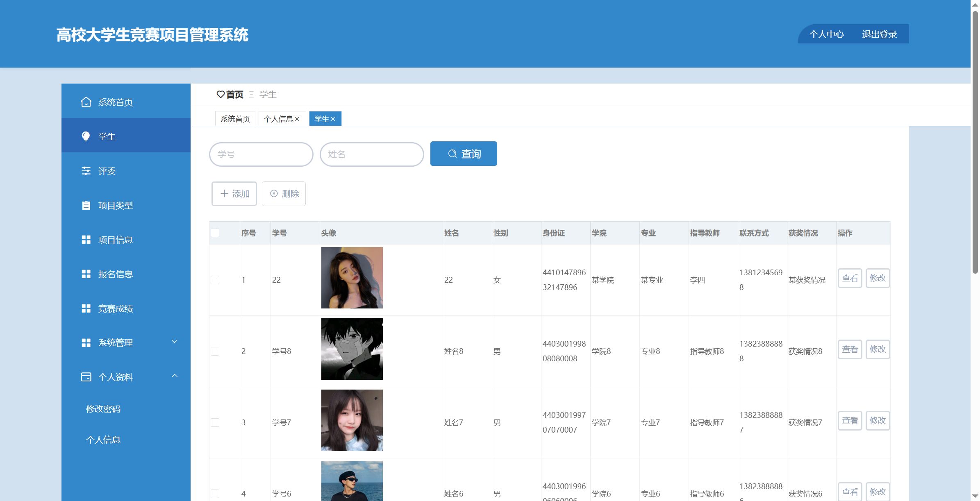Edit student 22 with 修改
This screenshot has width=980, height=501.
[878, 278]
